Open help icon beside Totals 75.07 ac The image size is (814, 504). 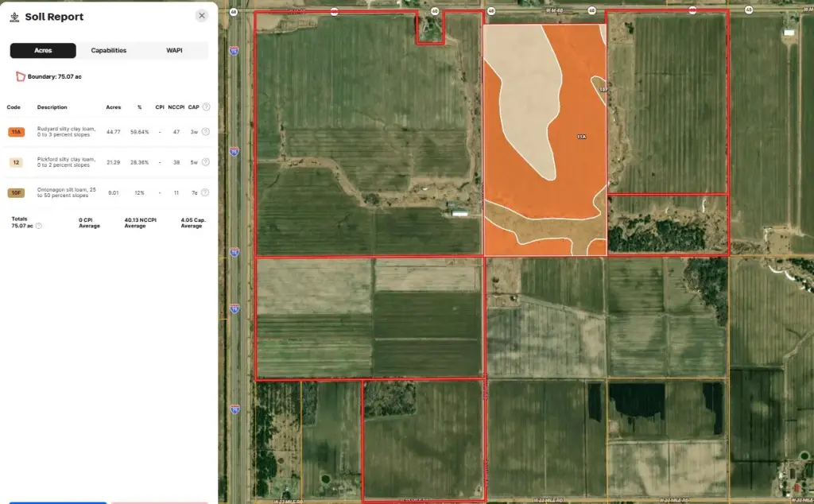[x=39, y=226]
